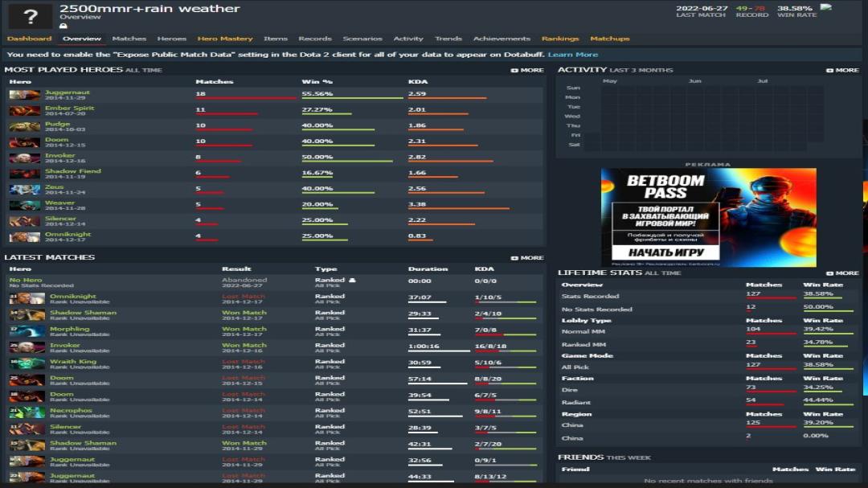Select the Overview tab
This screenshot has width=868, height=488.
click(82, 39)
